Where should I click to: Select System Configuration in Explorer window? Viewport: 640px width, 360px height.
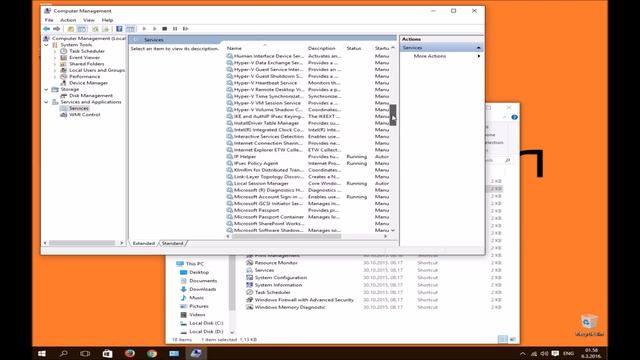[280, 278]
